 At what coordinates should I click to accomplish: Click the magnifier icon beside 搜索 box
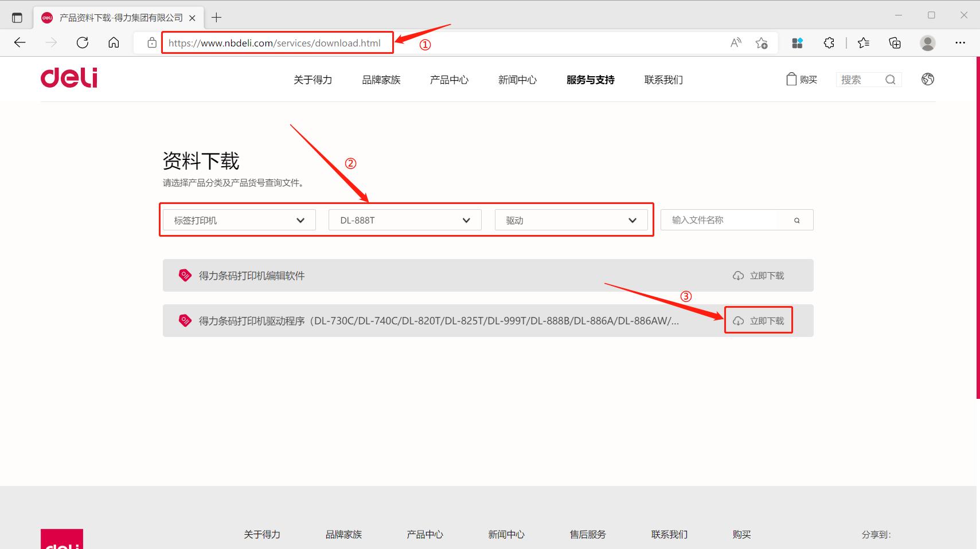point(890,79)
